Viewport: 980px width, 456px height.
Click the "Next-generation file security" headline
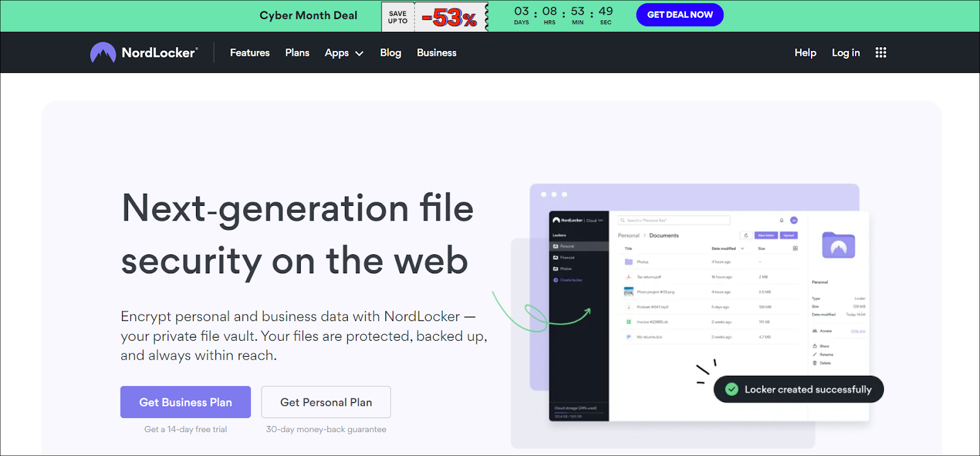[x=298, y=234]
